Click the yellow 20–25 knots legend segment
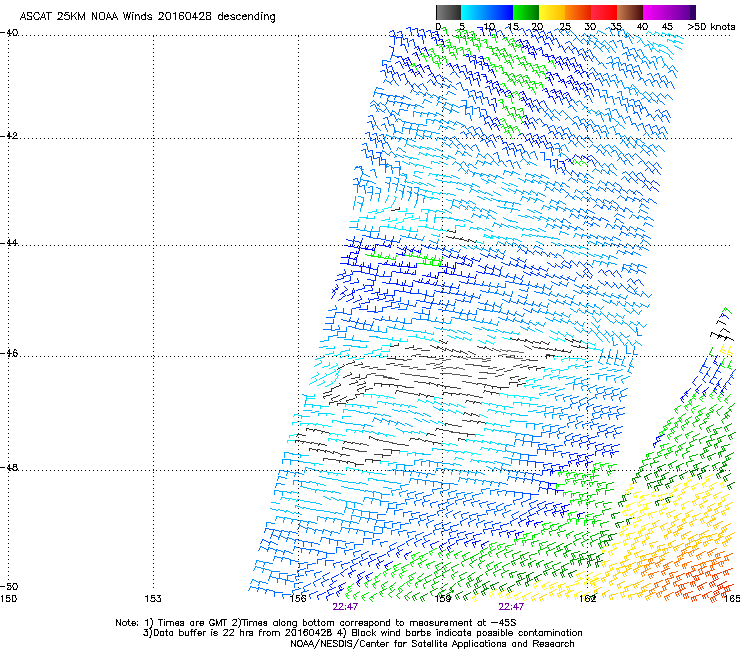The height and width of the screenshot is (650, 740). pos(552,12)
